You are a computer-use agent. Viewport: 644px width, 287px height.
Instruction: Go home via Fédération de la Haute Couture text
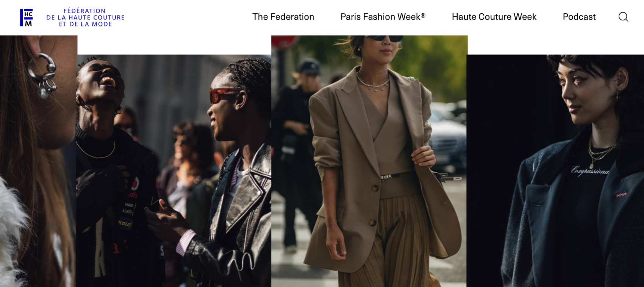(x=86, y=17)
